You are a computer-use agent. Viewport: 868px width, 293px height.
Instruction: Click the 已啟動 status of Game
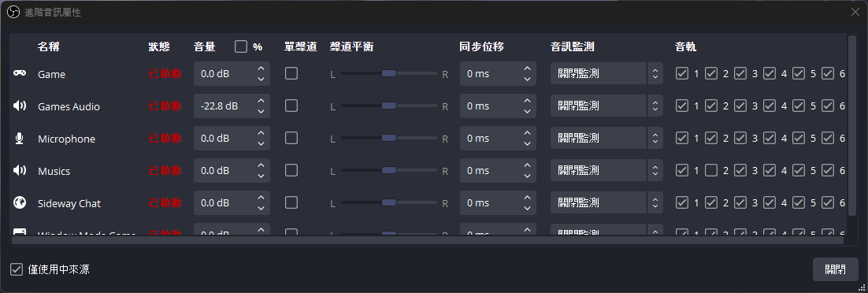[x=165, y=74]
